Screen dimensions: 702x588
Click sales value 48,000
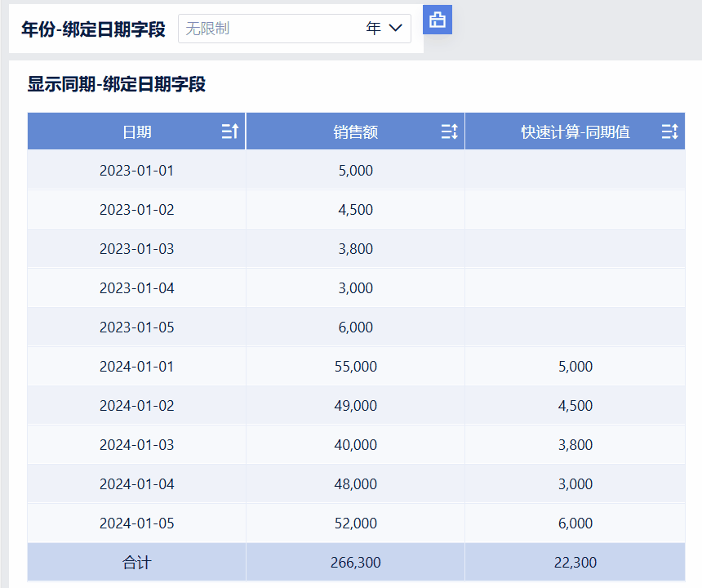(355, 483)
